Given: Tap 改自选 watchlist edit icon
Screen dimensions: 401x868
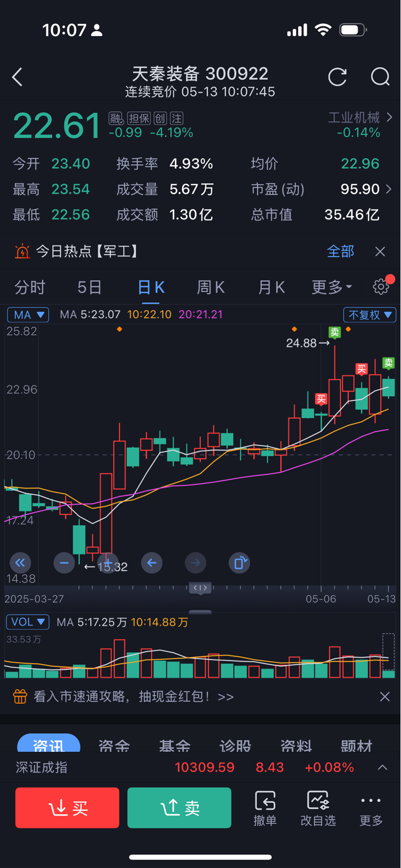Looking at the screenshot, I should [x=318, y=808].
